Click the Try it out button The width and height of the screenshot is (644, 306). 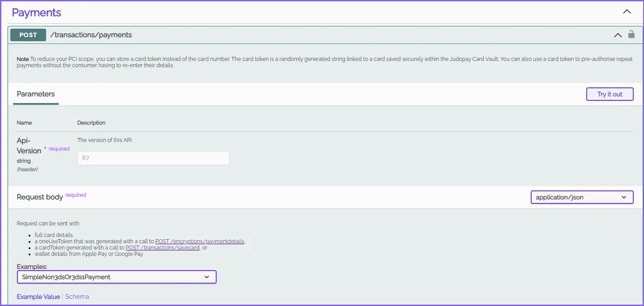tap(610, 94)
